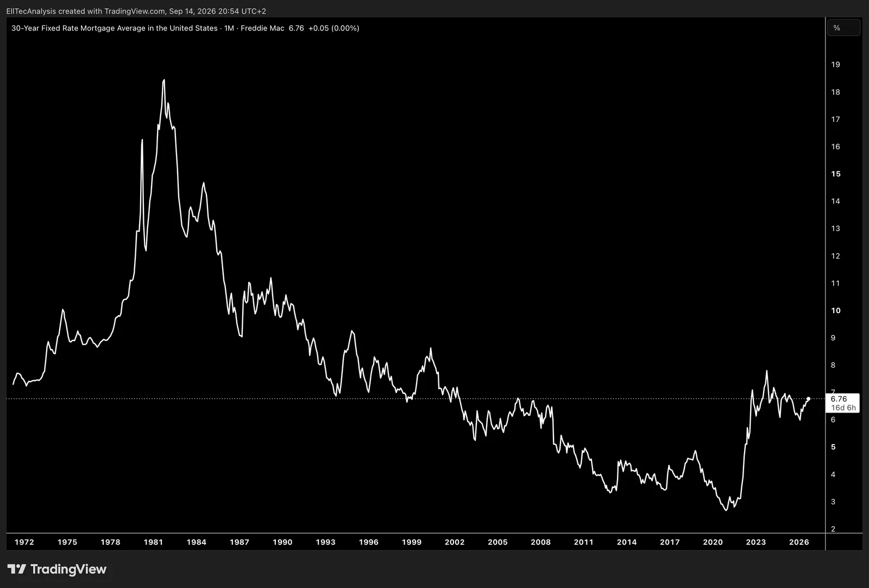The image size is (869, 588).
Task: Click the 1972 label on the time axis
Action: [24, 542]
